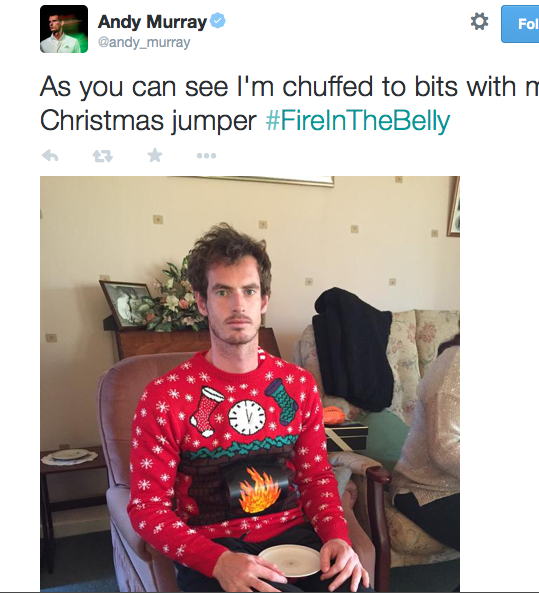Click Andy Murray's profile avatar picture
The width and height of the screenshot is (539, 593).
click(x=64, y=29)
